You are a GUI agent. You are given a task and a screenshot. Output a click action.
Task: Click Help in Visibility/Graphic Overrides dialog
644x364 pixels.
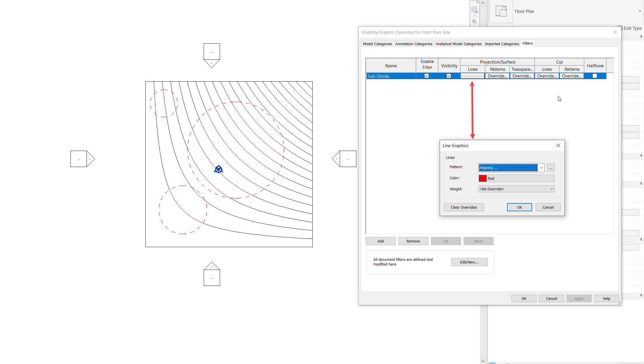[x=606, y=298]
